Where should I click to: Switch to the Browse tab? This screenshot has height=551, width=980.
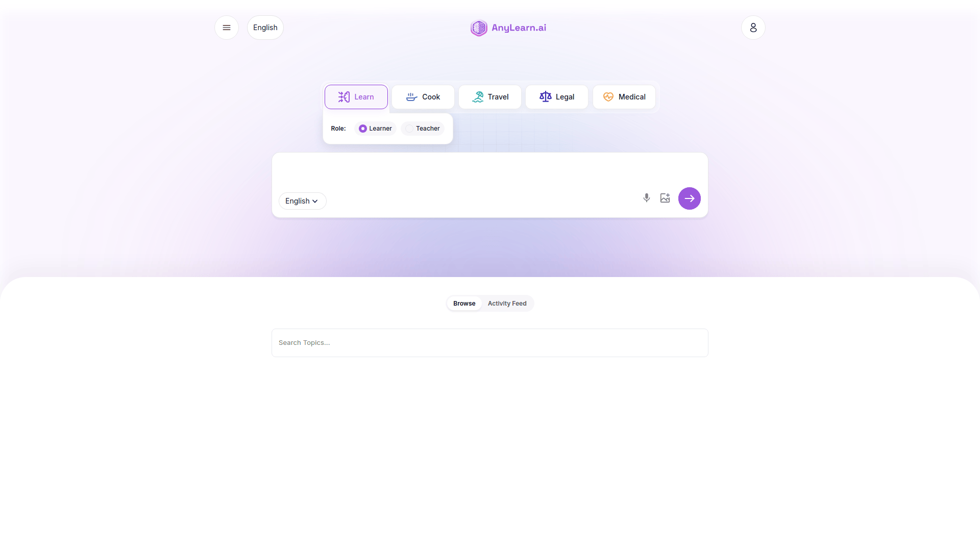tap(464, 303)
